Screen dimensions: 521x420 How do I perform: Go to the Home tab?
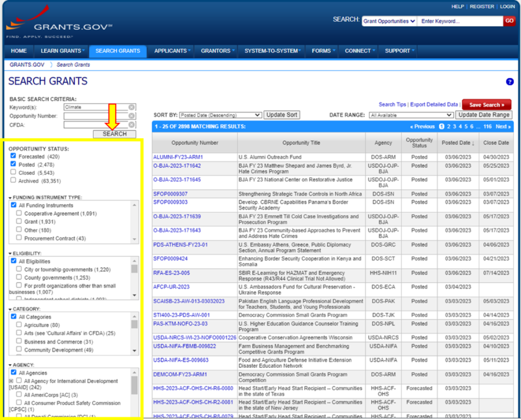point(18,51)
